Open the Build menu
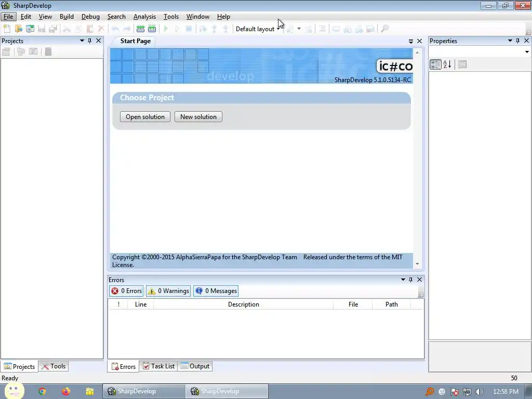 coord(66,17)
